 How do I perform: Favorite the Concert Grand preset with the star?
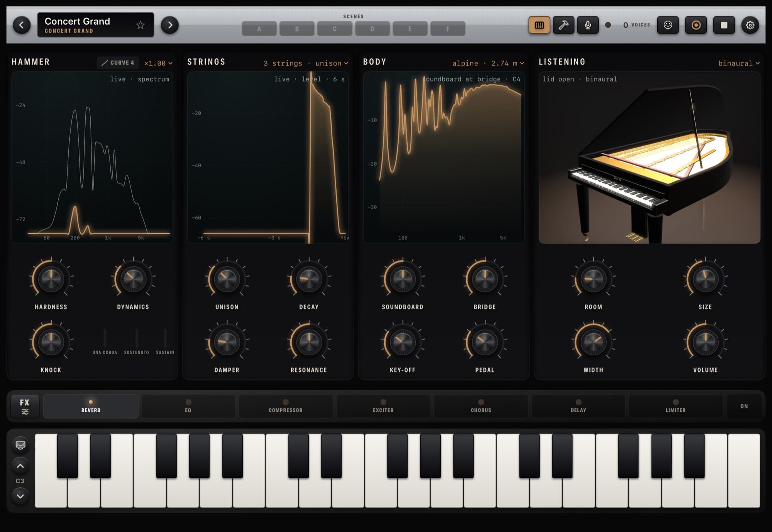click(x=141, y=25)
